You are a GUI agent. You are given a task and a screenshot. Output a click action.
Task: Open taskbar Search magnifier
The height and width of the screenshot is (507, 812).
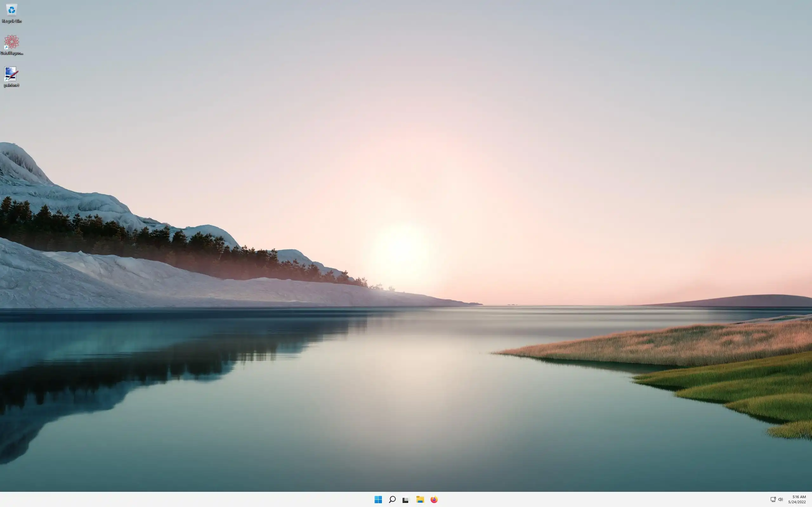(392, 499)
